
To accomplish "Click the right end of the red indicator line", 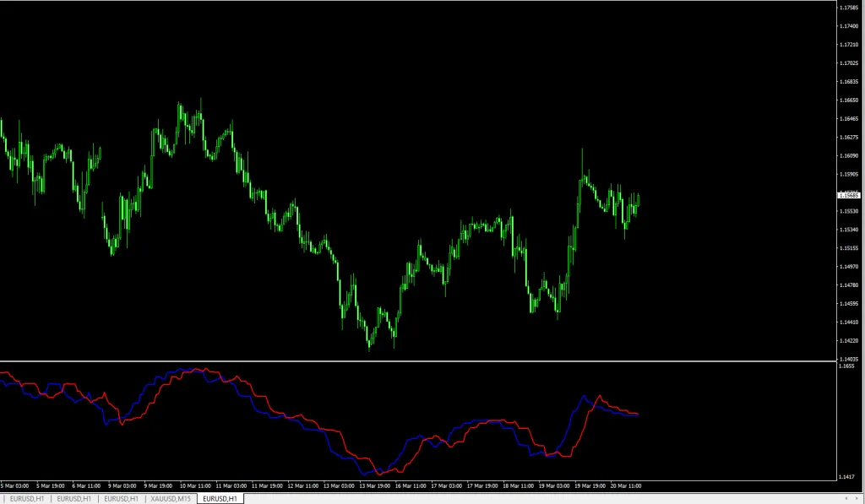I will coord(638,414).
